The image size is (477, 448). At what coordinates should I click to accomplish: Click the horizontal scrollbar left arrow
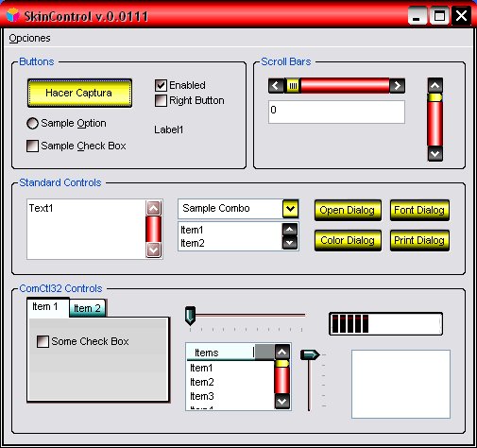pyautogui.click(x=276, y=86)
